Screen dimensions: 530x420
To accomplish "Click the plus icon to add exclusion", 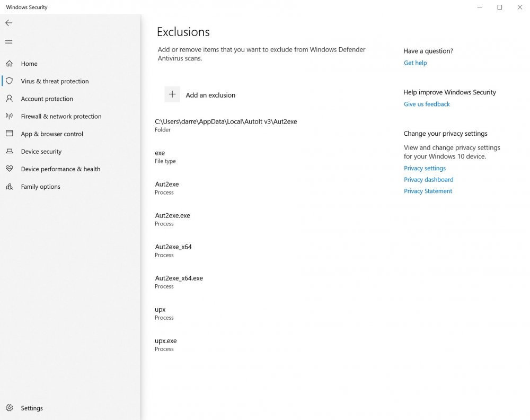I will [x=172, y=94].
